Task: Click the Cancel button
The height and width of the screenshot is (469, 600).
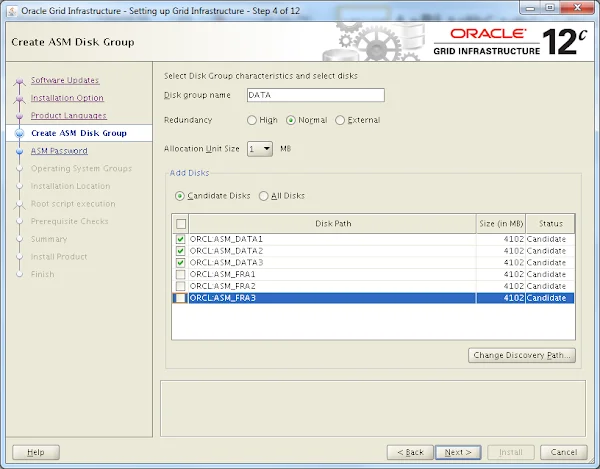Action: pos(564,452)
